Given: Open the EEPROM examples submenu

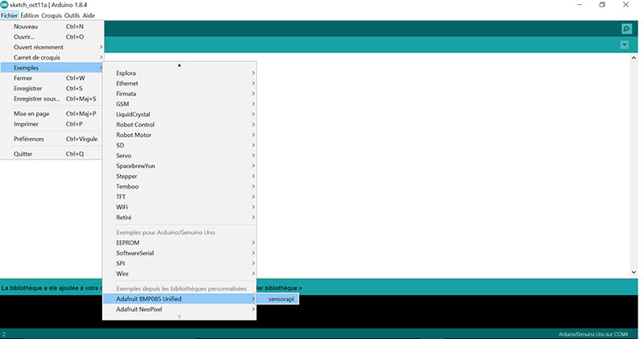Looking at the screenshot, I should pos(180,242).
